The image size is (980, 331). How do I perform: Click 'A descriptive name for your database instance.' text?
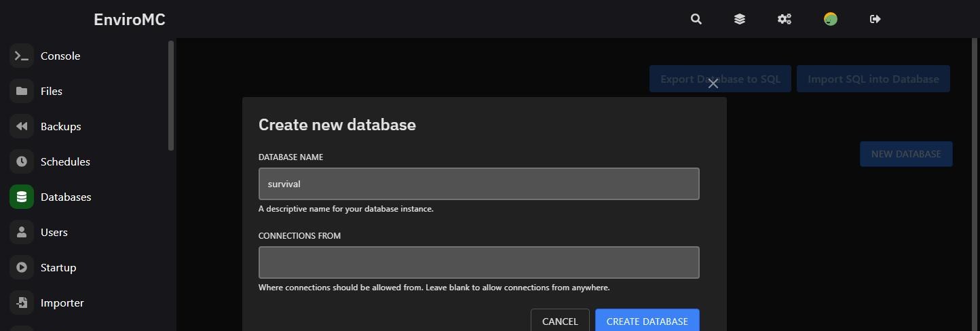coord(346,209)
